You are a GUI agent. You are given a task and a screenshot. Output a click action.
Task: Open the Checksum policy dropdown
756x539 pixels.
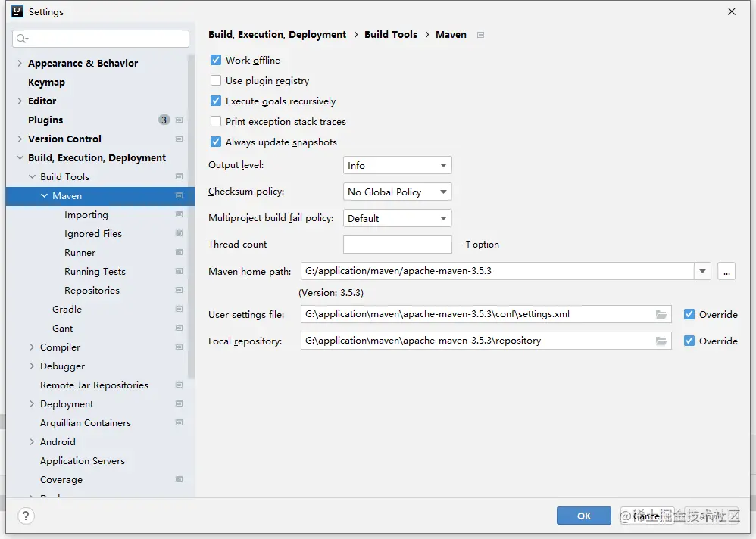pyautogui.click(x=397, y=192)
